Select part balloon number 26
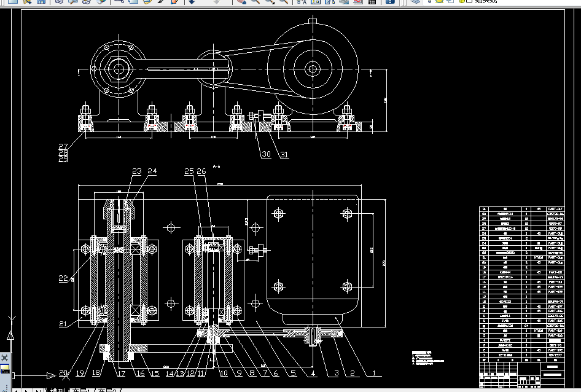 [x=201, y=171]
